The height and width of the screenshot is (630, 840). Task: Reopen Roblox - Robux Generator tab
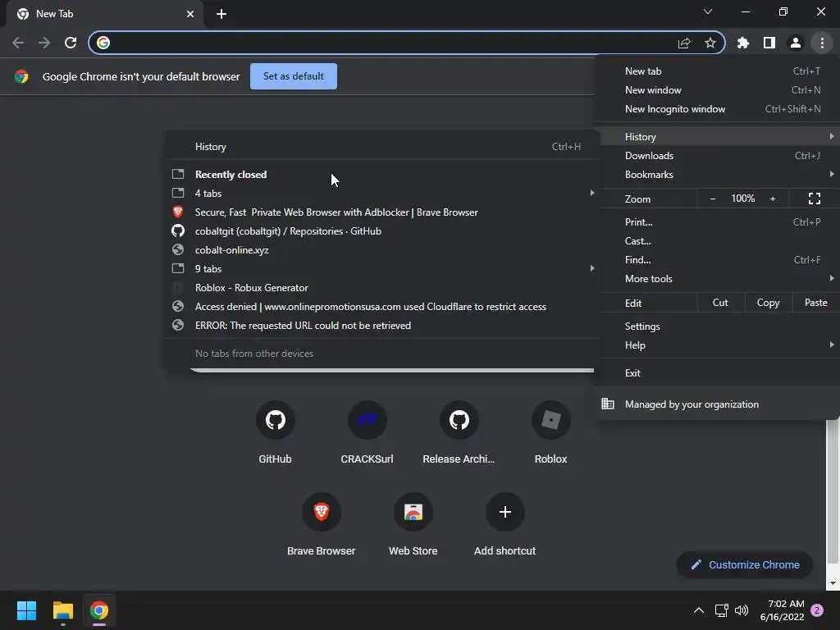[382, 288]
